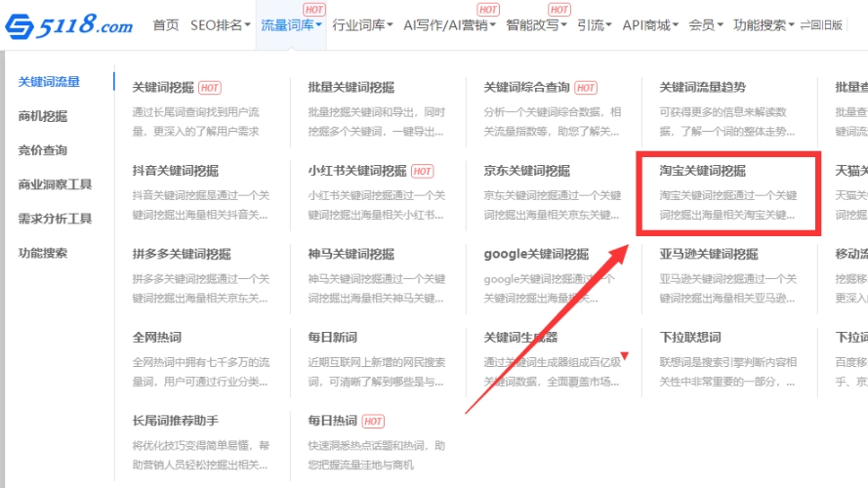Expand the 行业词库 dropdown menu
868x488 pixels.
(x=362, y=25)
